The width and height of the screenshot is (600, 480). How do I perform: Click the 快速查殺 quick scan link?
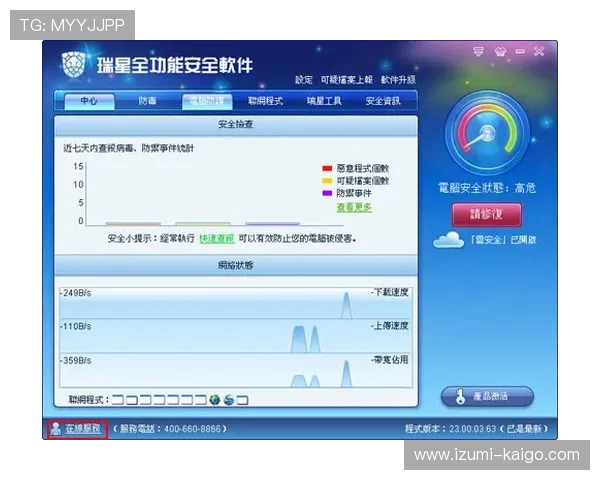click(x=217, y=238)
